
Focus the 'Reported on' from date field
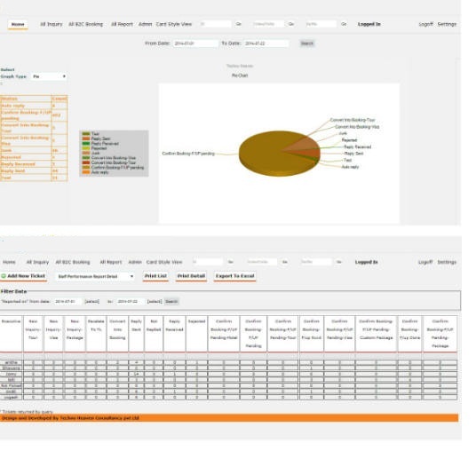point(67,302)
